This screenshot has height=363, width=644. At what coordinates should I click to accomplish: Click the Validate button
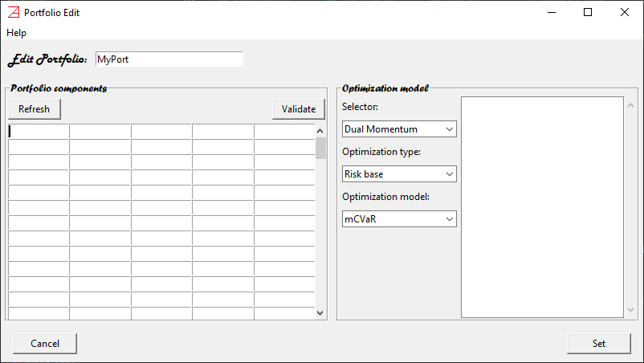[x=299, y=109]
